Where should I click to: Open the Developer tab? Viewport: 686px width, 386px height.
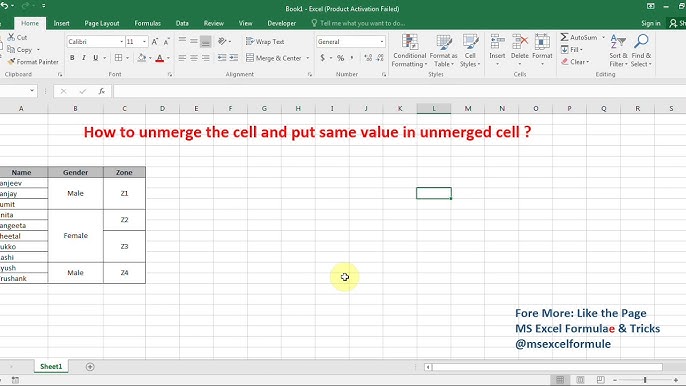pos(282,23)
